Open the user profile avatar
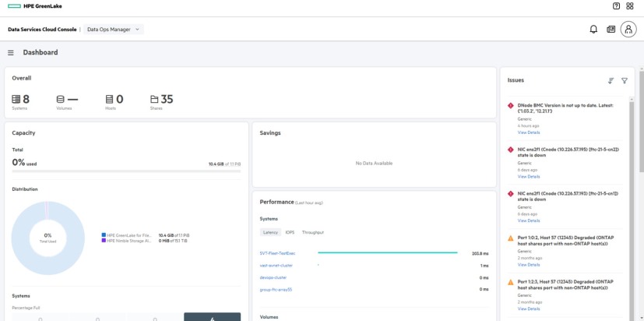 628,29
